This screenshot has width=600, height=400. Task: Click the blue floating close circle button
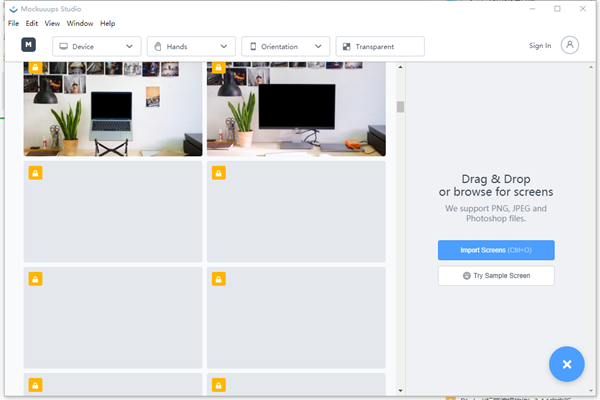(x=566, y=364)
